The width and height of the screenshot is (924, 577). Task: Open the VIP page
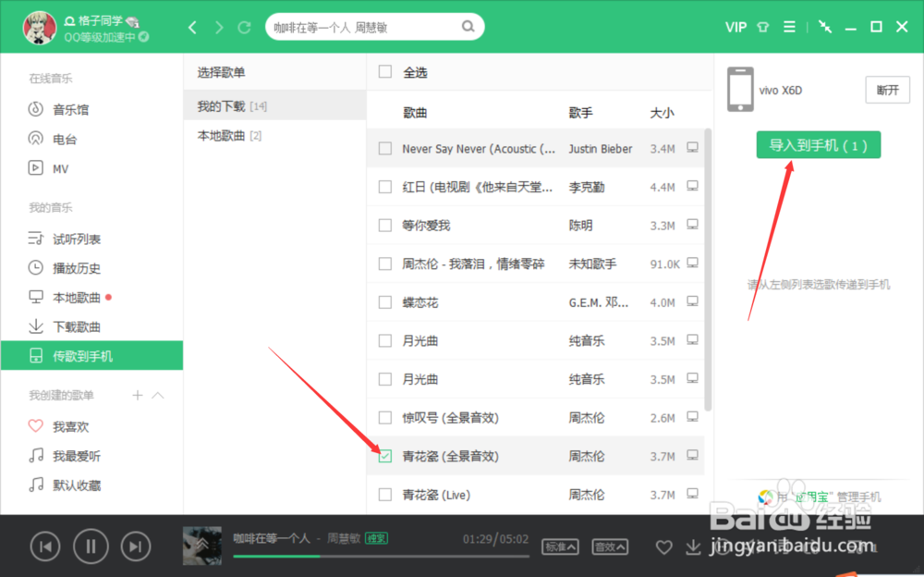[x=736, y=27]
